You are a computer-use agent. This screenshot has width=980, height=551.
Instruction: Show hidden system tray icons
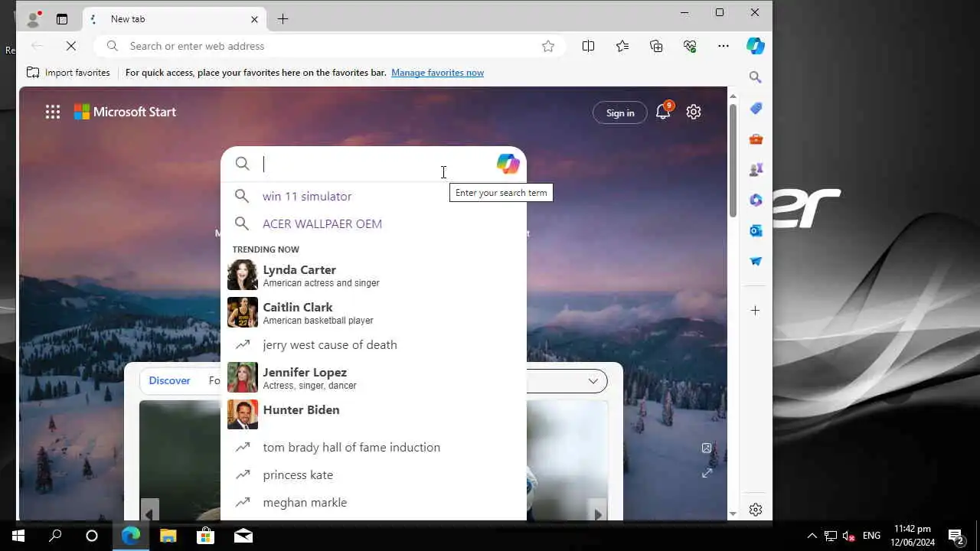pyautogui.click(x=812, y=536)
